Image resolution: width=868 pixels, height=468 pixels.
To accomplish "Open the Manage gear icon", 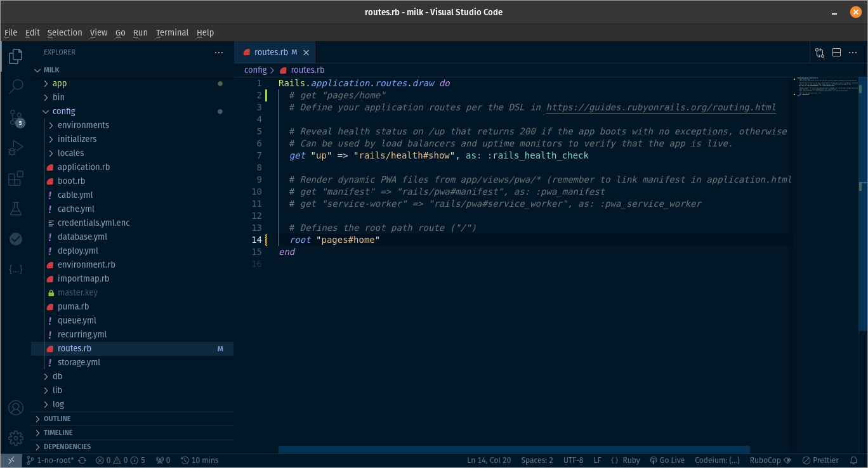I will (x=16, y=438).
